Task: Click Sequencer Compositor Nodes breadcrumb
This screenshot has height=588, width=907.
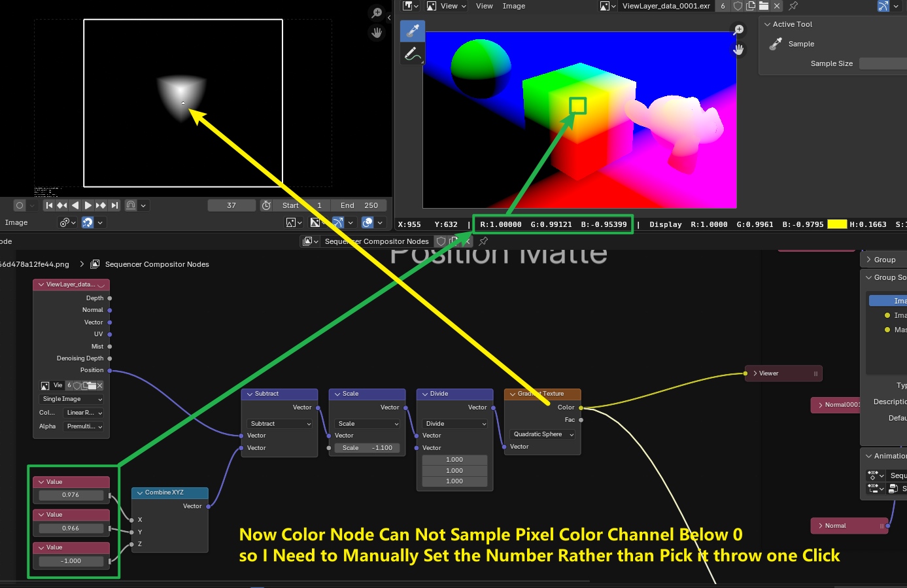Action: click(x=157, y=264)
